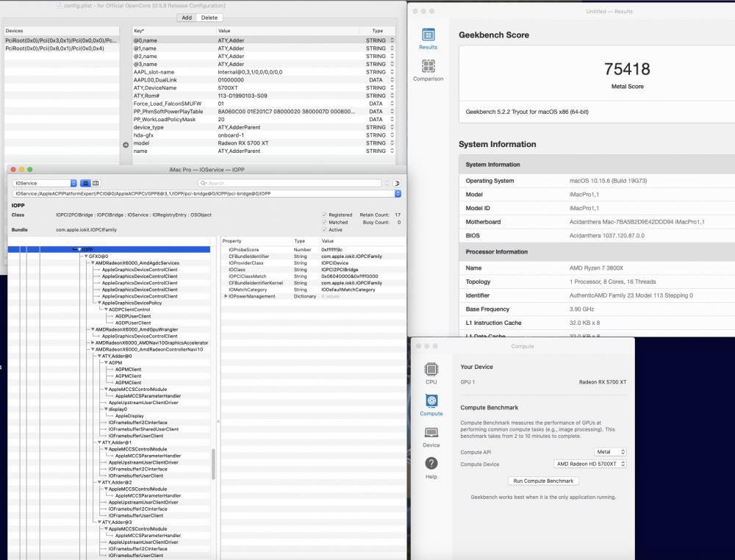
Task: Run Compute Benchmark
Action: click(x=543, y=481)
